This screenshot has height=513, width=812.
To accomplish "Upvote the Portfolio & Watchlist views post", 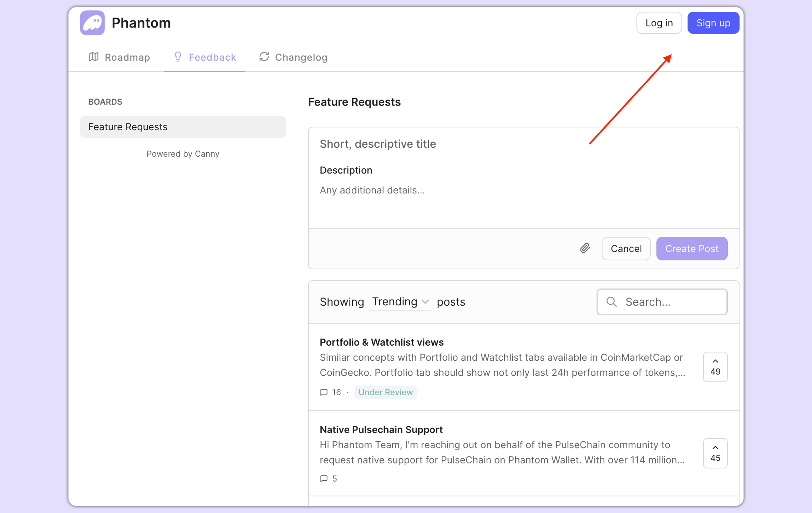I will click(715, 367).
